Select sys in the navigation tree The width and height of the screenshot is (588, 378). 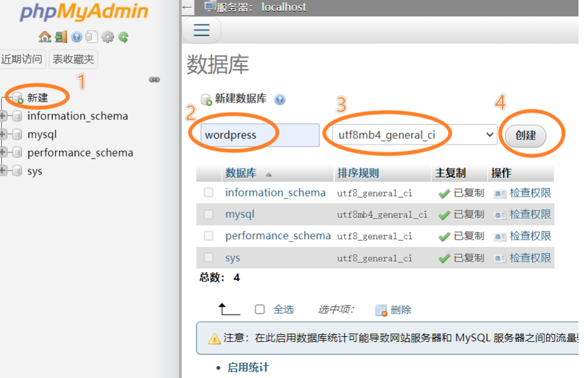pos(34,171)
